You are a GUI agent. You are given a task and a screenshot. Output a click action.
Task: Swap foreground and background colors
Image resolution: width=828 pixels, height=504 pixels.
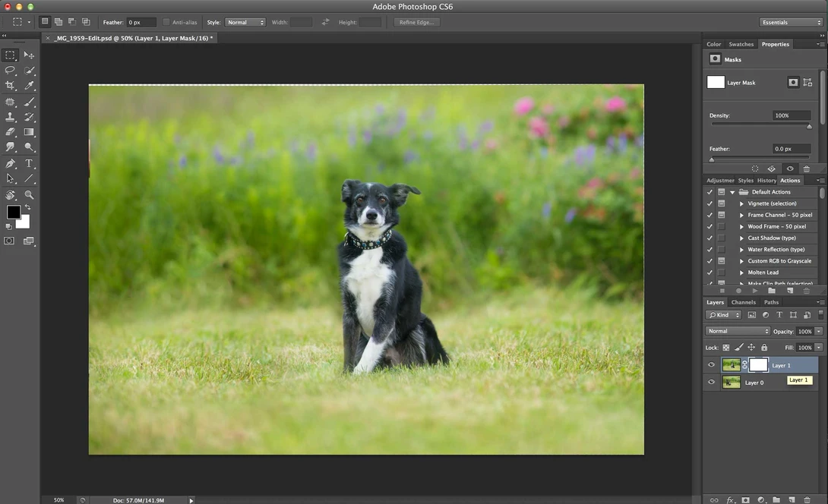[x=27, y=207]
